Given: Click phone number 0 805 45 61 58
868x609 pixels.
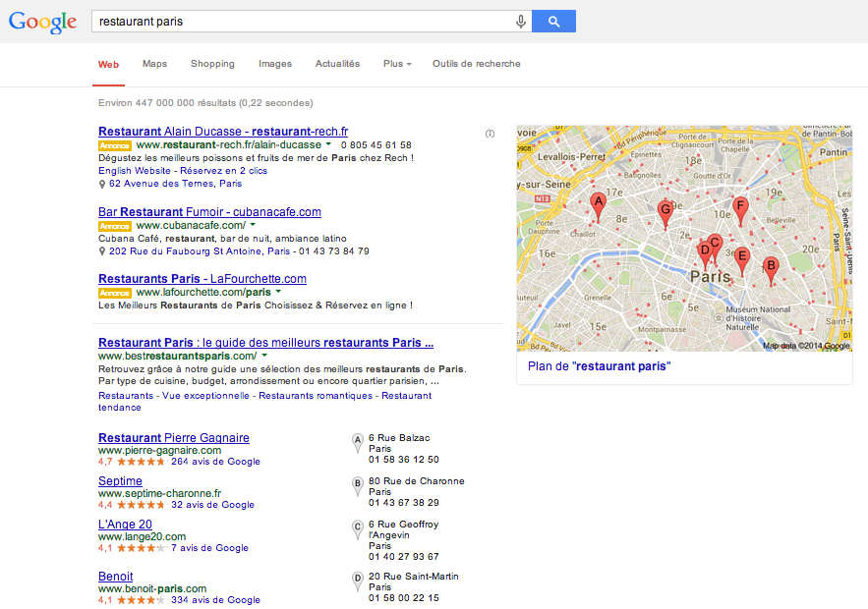Looking at the screenshot, I should pyautogui.click(x=376, y=145).
